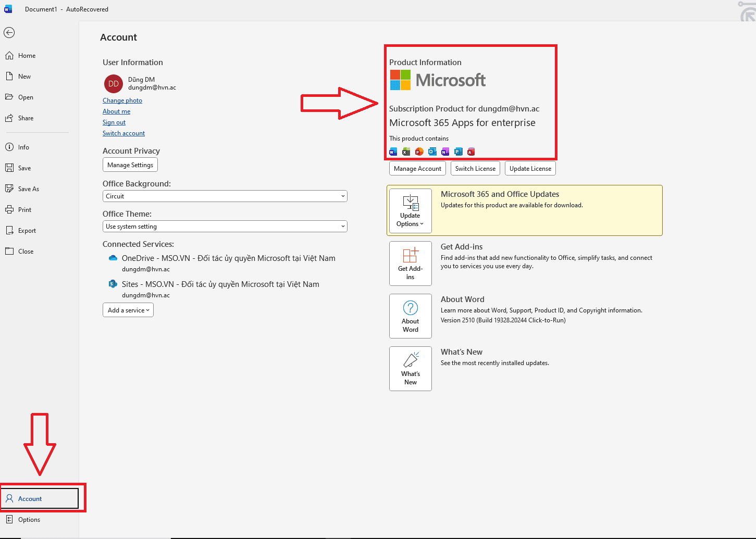
Task: Click the SharePoint Sites icon
Action: 113,284
